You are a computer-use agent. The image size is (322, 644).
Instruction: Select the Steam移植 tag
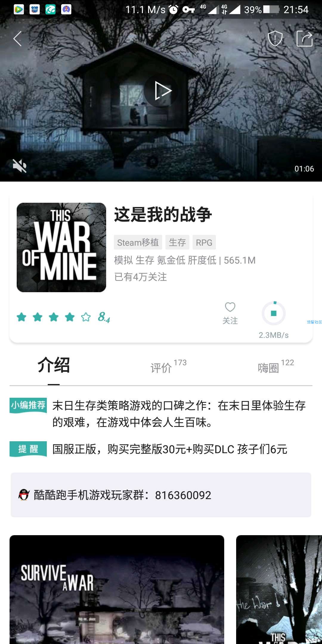pyautogui.click(x=138, y=242)
